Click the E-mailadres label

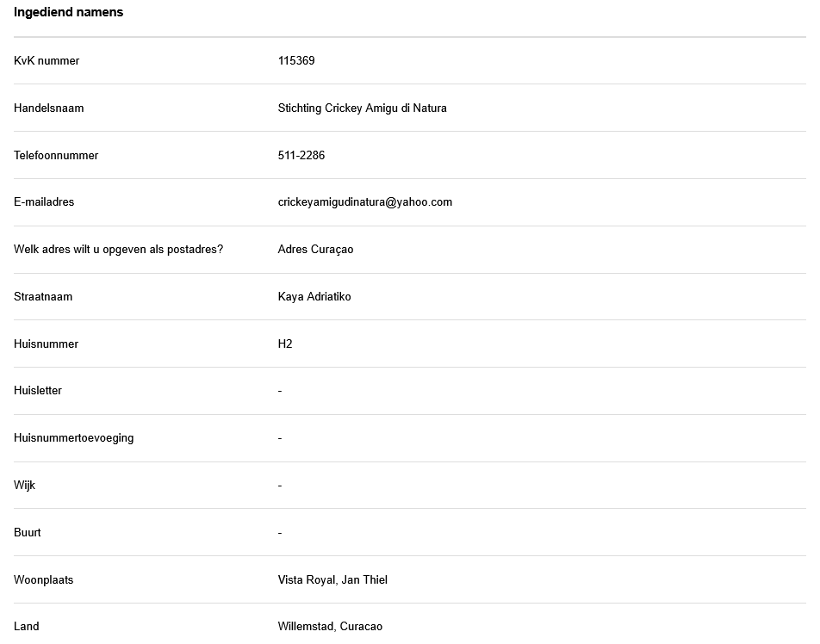44,202
